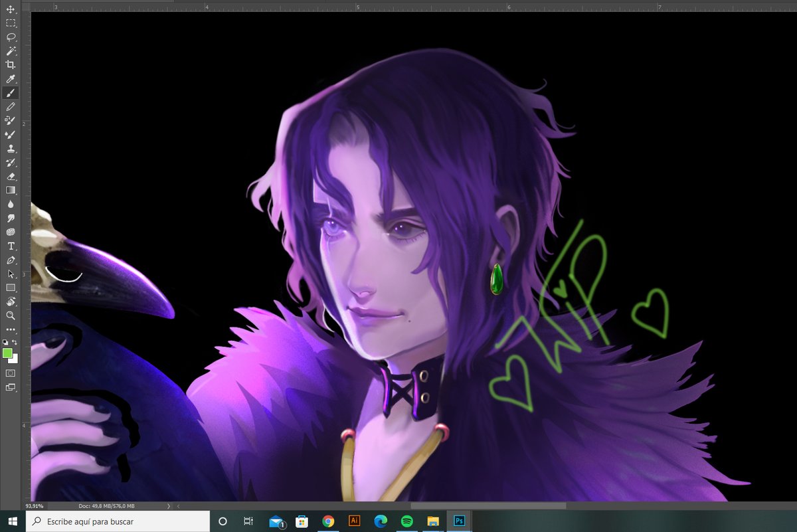Open File Explorer from the taskbar
Screen dimensions: 797x532
(433, 521)
